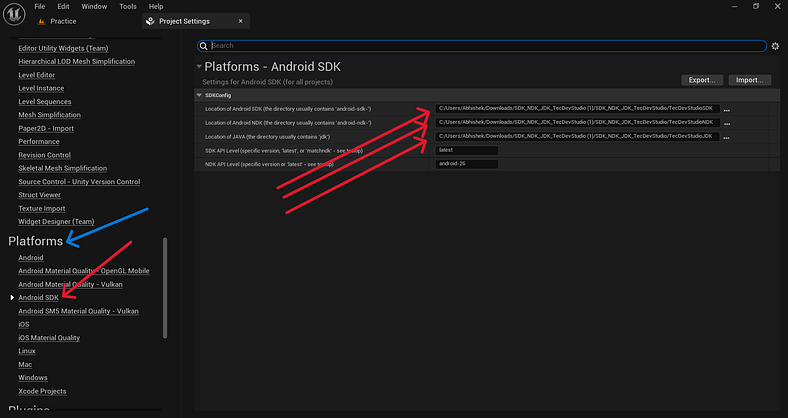
Task: Open Struct Viewer settings
Action: [39, 195]
